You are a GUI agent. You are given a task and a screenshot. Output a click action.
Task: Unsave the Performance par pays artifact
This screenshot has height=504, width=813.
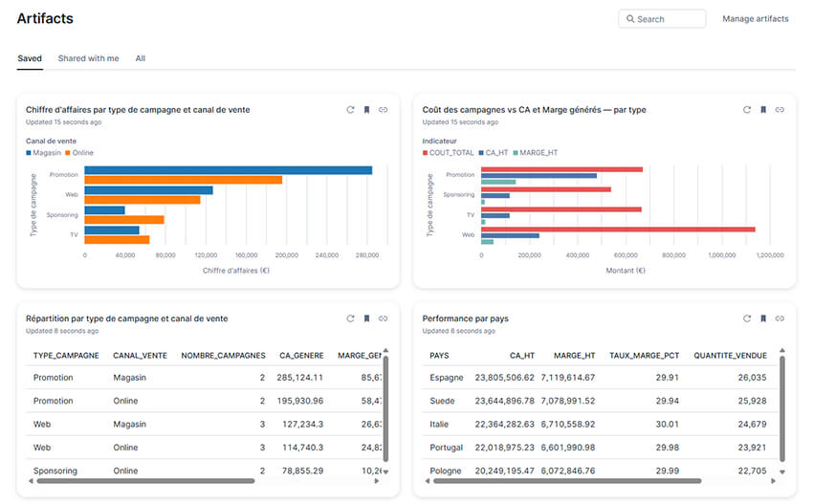coord(763,318)
